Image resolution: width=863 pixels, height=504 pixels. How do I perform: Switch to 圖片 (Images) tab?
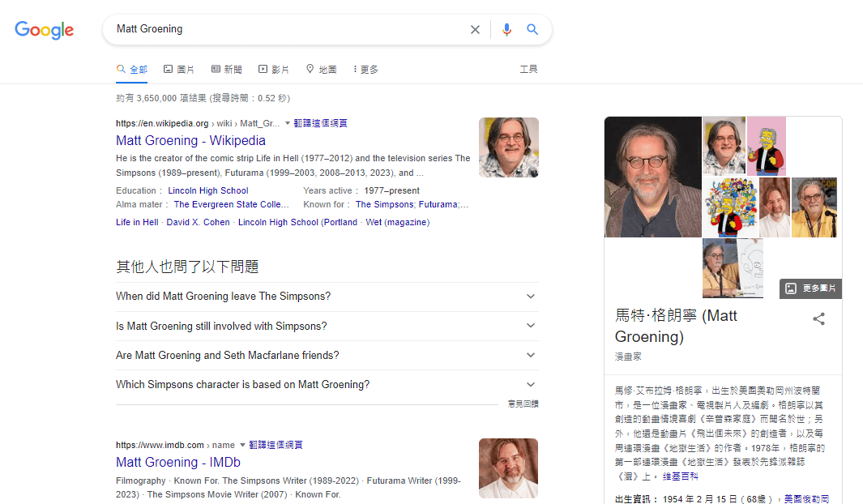click(179, 70)
